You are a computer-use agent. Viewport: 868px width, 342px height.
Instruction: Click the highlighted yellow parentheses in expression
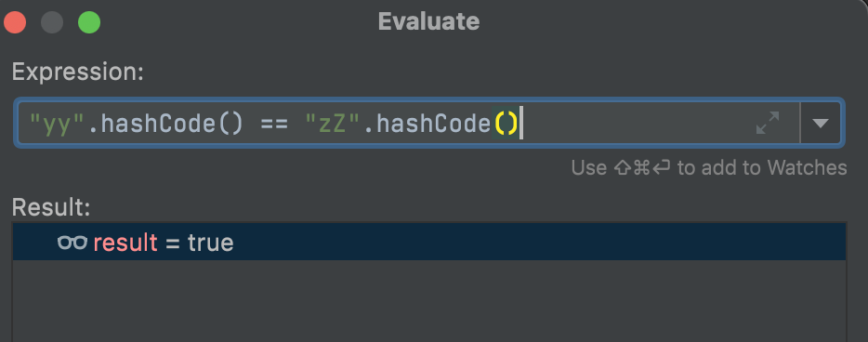(506, 124)
